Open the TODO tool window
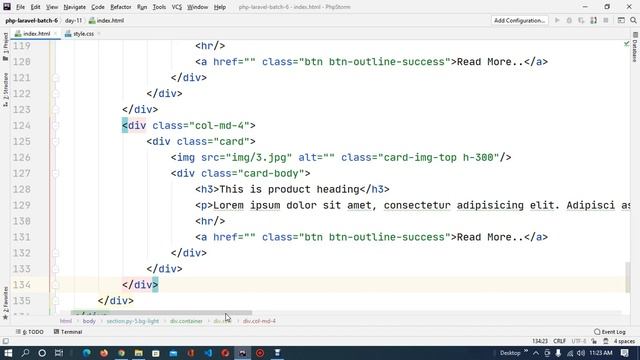This screenshot has height=360, width=640. coord(29,332)
